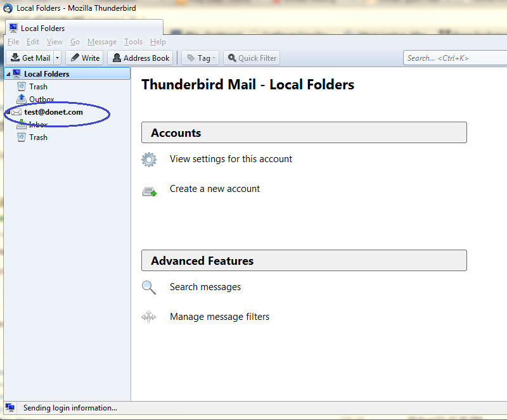This screenshot has width=507, height=420.
Task: Click Thunderbird icon in title bar
Action: pyautogui.click(x=8, y=8)
